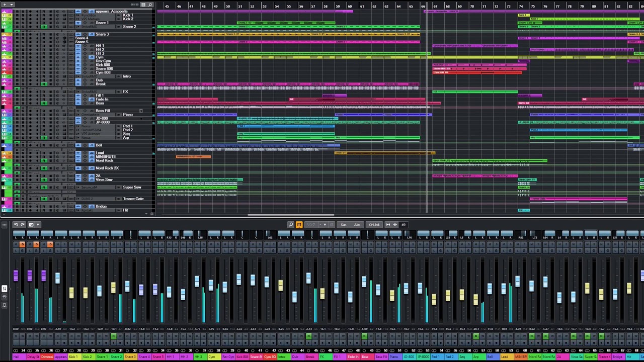Viewport: 644px width, 362px height.
Task: Click the Snare 2 channel volume fader
Action: point(113,288)
